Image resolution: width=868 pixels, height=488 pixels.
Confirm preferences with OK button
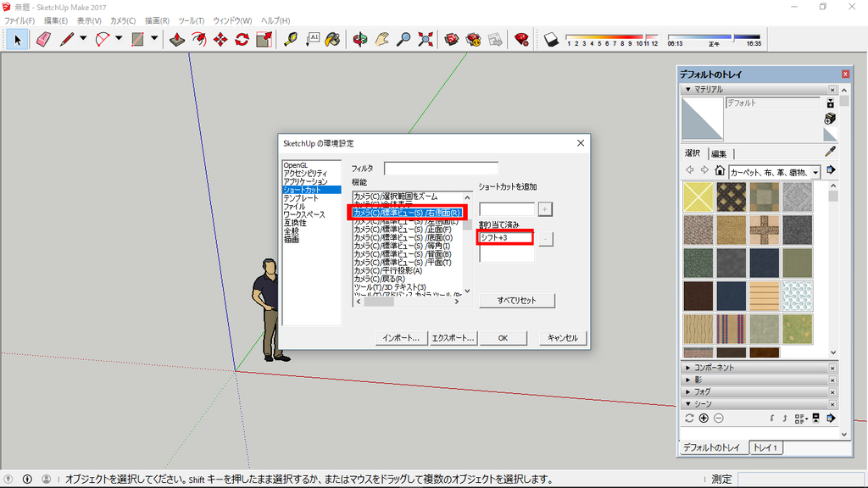503,338
